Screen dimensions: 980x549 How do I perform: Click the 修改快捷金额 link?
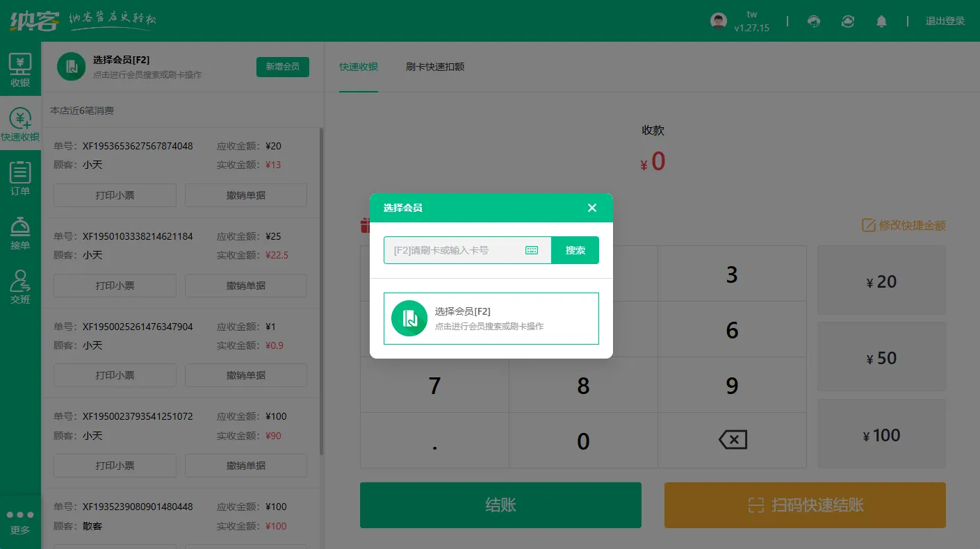[x=904, y=225]
